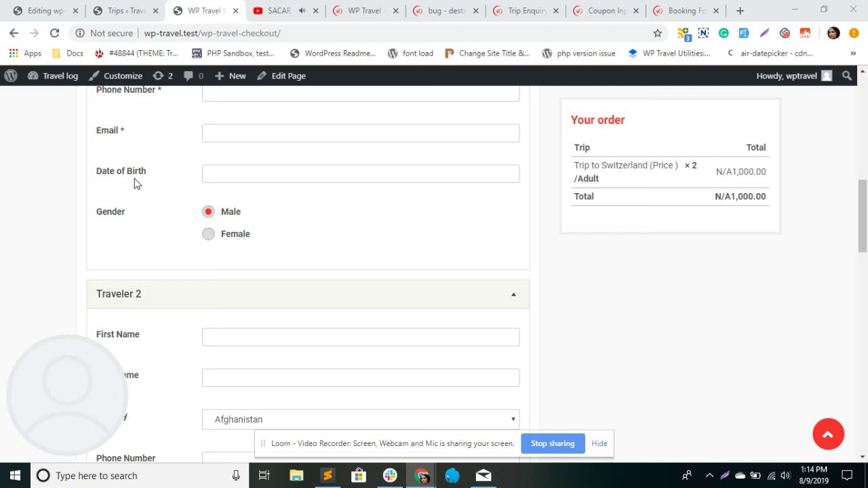Viewport: 868px width, 488px height.
Task: Open the font load bookmark
Action: [x=410, y=53]
